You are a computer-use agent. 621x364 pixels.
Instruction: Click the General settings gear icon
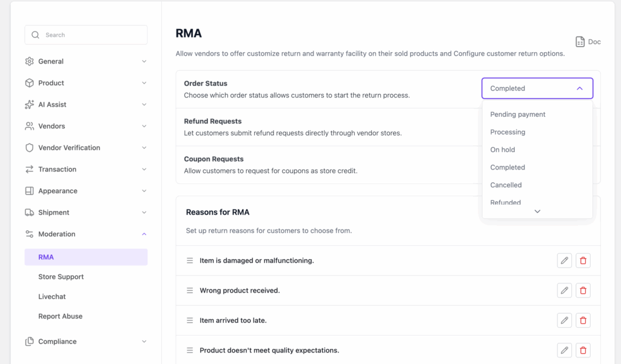pyautogui.click(x=28, y=61)
